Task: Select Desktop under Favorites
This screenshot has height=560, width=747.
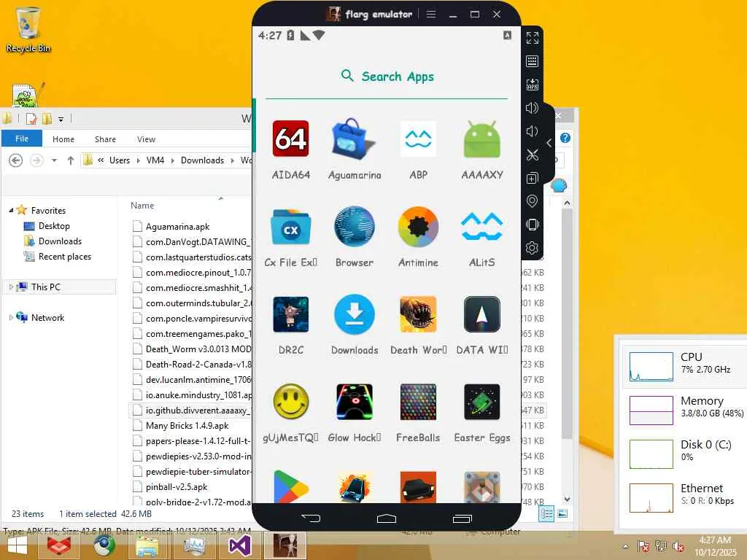Action: coord(54,226)
